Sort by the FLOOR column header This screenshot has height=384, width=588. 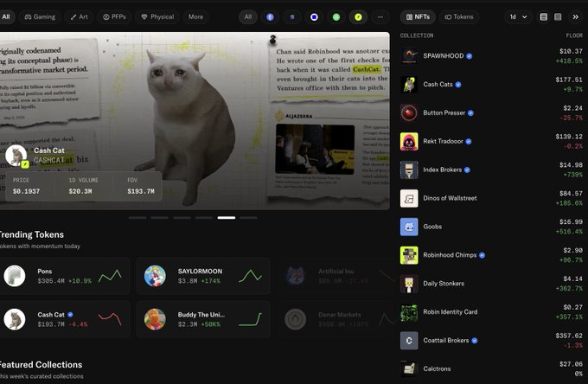574,35
